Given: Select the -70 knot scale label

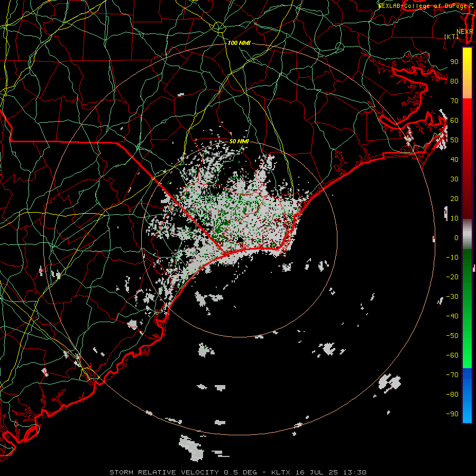Looking at the screenshot, I should coord(452,374).
